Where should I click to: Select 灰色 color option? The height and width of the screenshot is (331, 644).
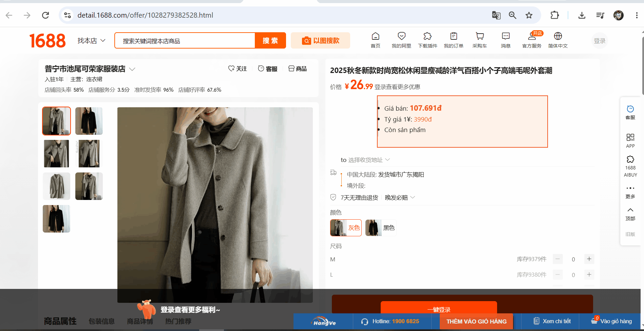[346, 227]
